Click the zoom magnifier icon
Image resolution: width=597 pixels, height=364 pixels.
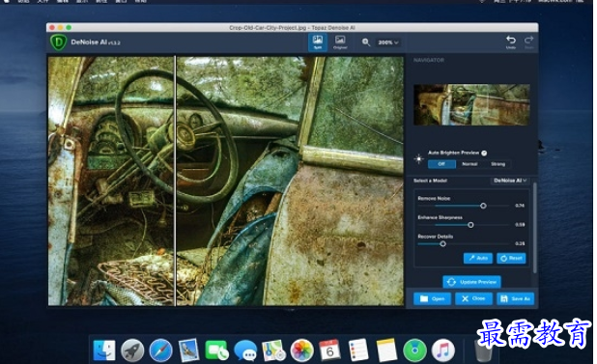coord(366,42)
